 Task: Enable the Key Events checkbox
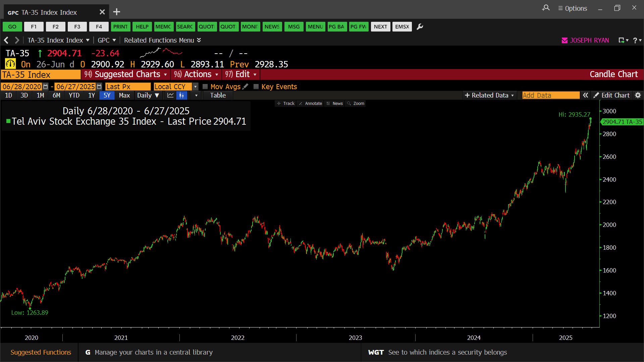[x=256, y=86]
